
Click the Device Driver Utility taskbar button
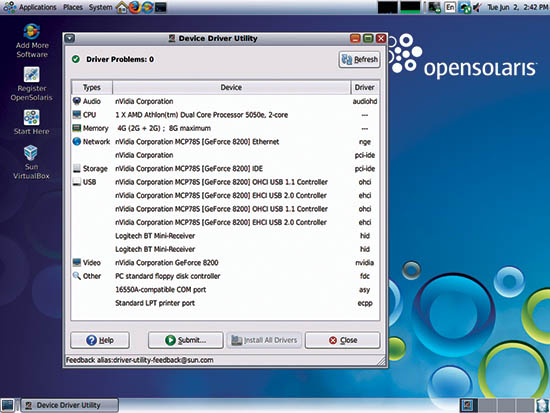point(70,405)
